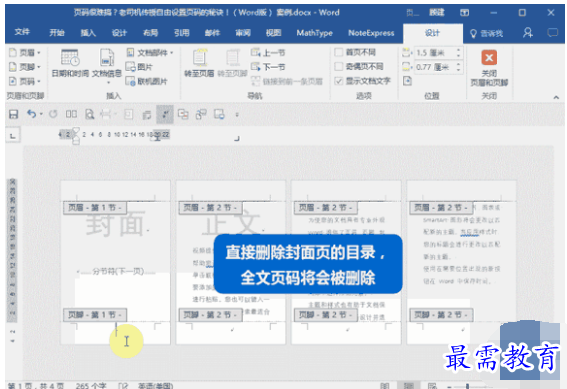Switch to the 开始 home tab
567x389 pixels.
click(57, 33)
